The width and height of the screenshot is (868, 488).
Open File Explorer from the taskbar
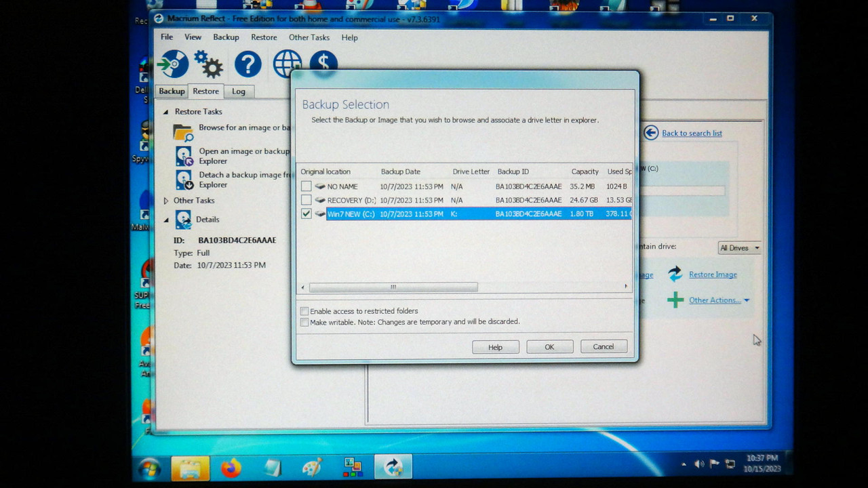click(x=190, y=468)
